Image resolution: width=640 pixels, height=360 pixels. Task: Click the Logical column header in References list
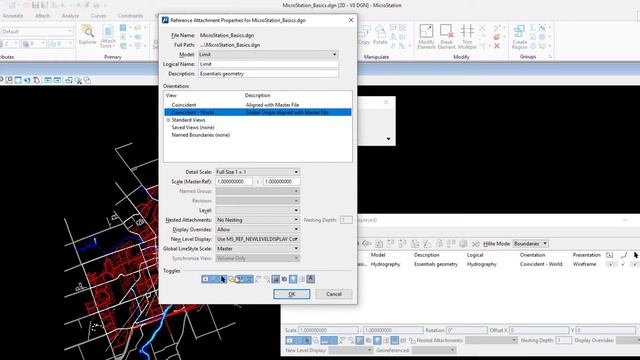point(475,255)
